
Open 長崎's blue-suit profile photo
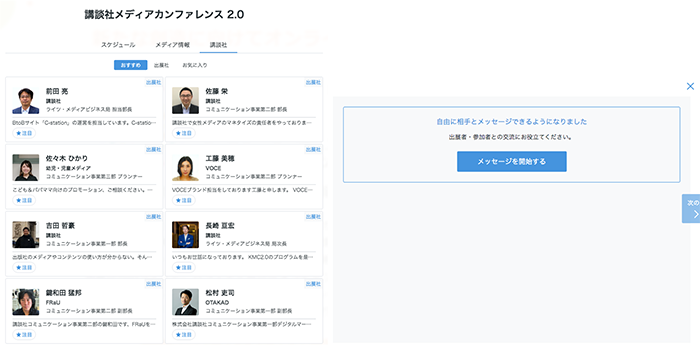185,235
